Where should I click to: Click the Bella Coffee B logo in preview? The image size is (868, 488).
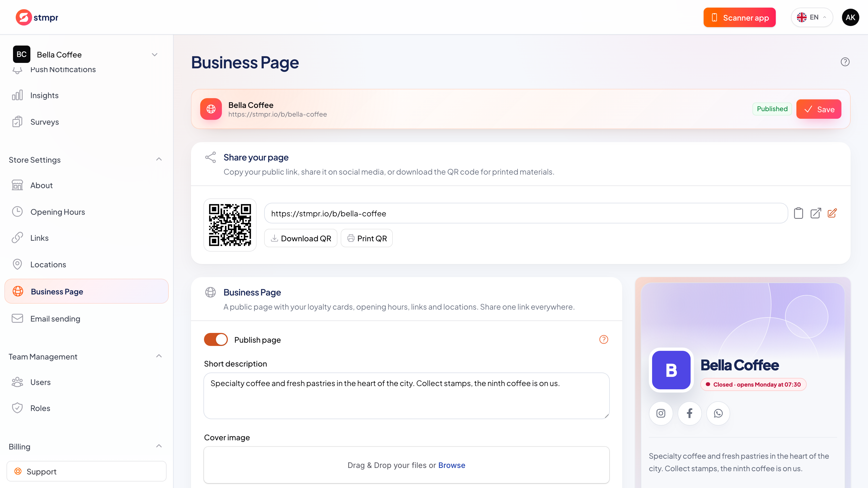tap(671, 370)
